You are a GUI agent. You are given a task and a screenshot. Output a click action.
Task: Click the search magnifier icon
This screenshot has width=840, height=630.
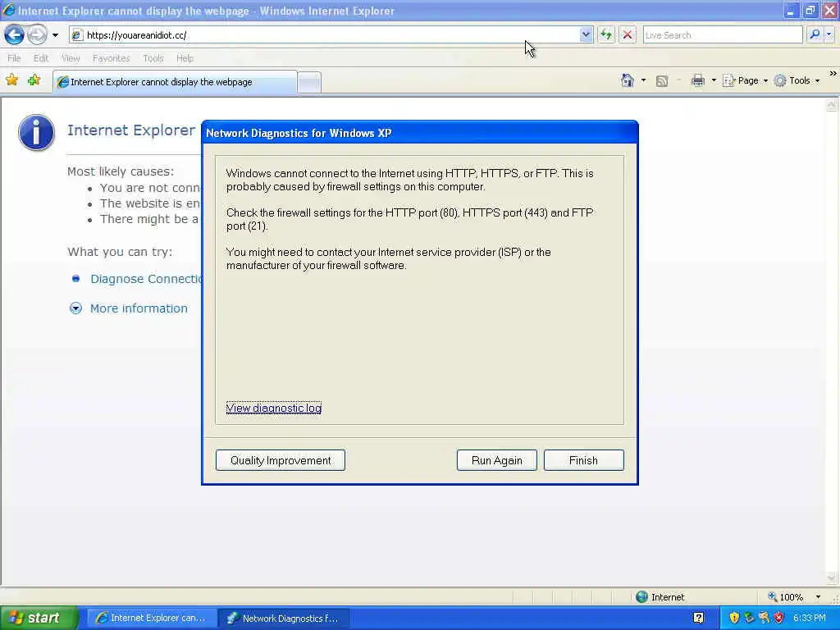coord(815,34)
